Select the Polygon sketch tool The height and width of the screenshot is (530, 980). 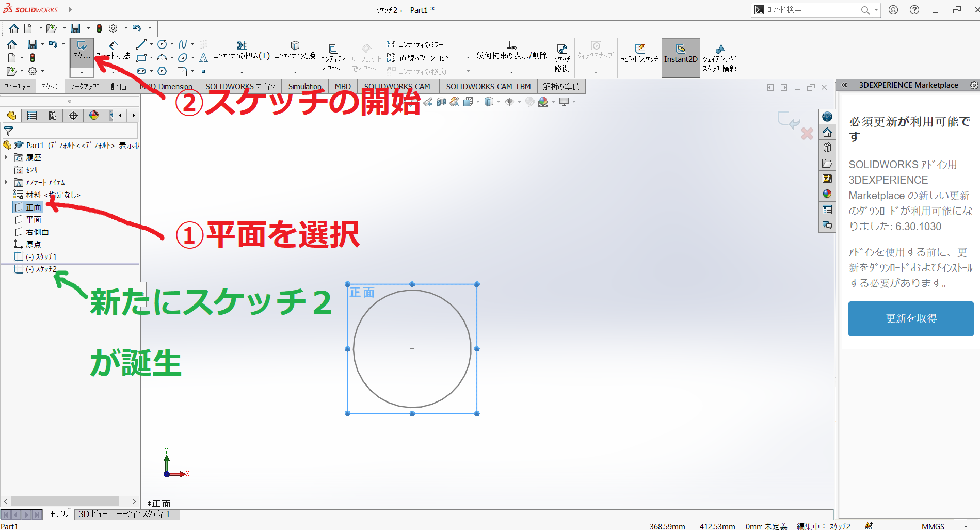(x=162, y=71)
